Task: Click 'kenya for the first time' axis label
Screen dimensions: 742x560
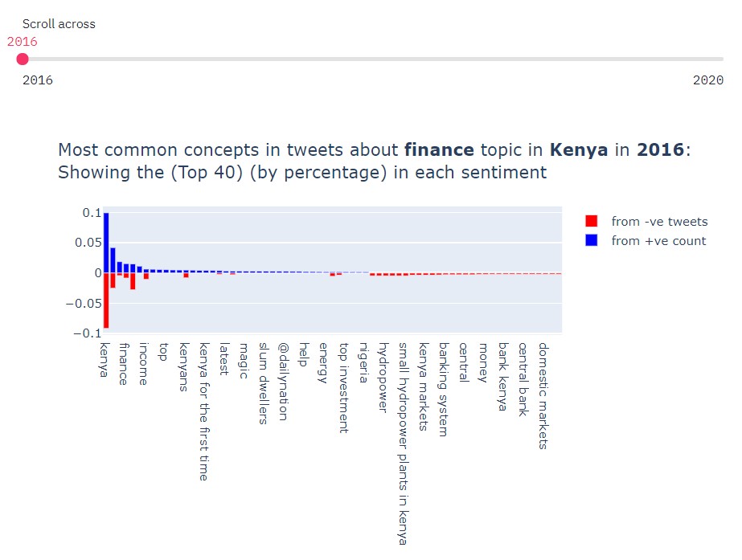Action: [x=203, y=411]
